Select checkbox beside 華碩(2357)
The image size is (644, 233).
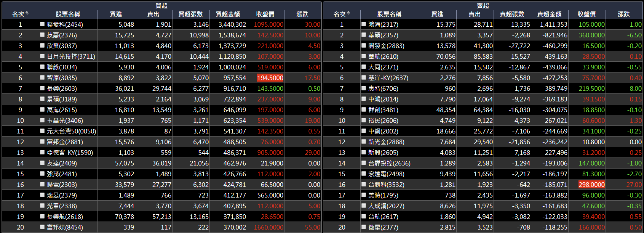(x=364, y=35)
